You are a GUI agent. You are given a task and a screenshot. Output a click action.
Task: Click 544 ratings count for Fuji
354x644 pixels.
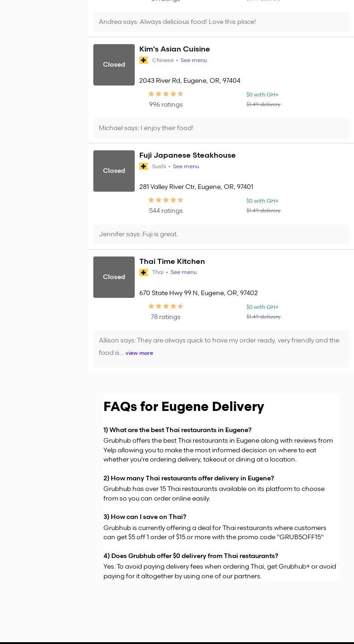pyautogui.click(x=166, y=211)
